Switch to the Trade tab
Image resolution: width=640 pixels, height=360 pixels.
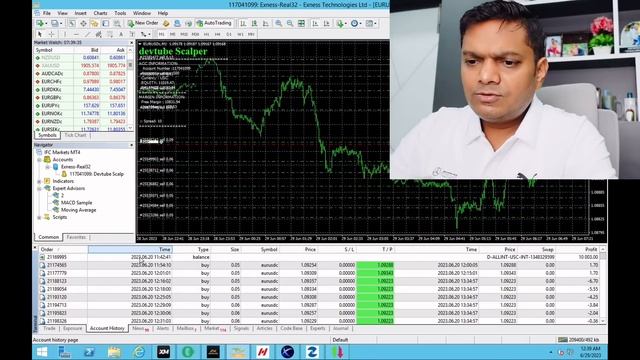(49, 328)
